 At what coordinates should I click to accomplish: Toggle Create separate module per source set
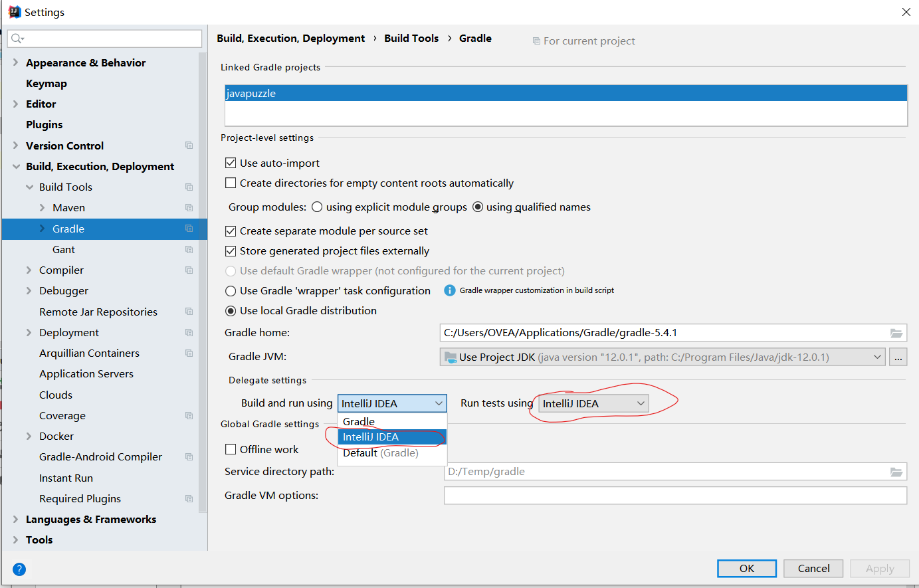click(231, 231)
